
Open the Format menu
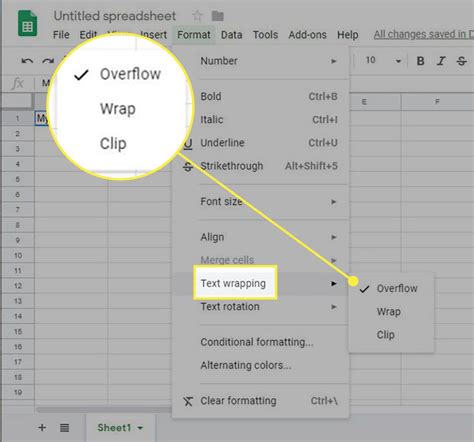tap(194, 35)
